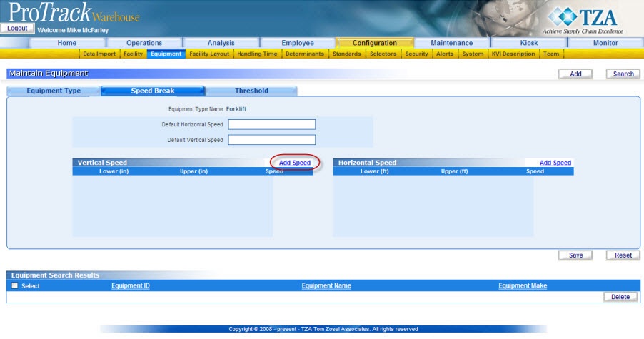644x339 pixels.
Task: Focus the Default Horizontal Speed field
Action: [x=272, y=124]
